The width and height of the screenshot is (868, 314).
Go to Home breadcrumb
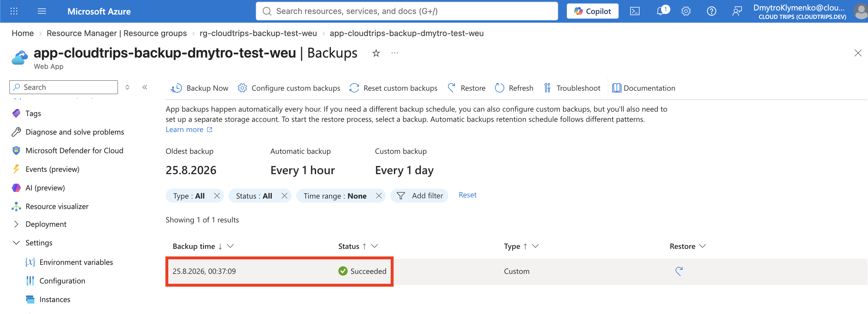point(23,33)
